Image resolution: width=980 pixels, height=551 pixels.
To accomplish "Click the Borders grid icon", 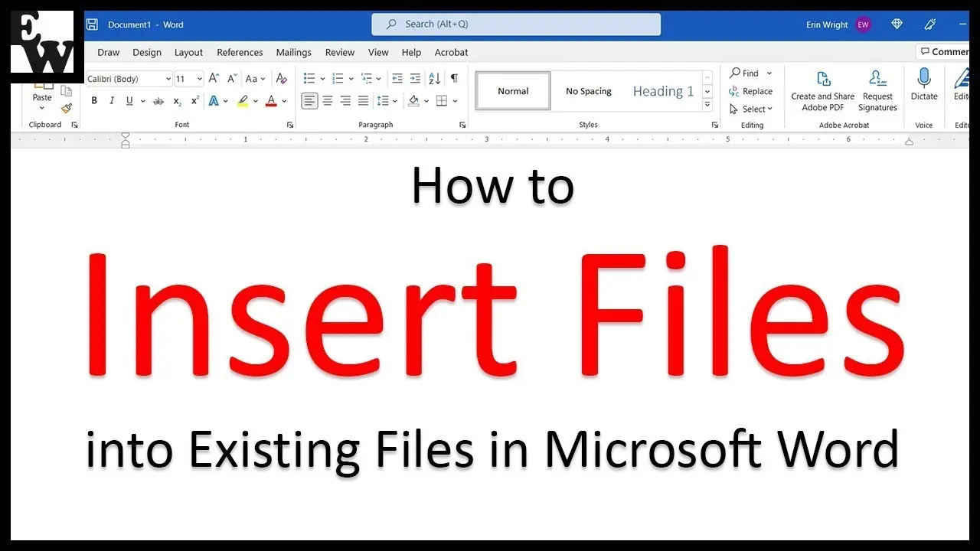I will coord(442,101).
